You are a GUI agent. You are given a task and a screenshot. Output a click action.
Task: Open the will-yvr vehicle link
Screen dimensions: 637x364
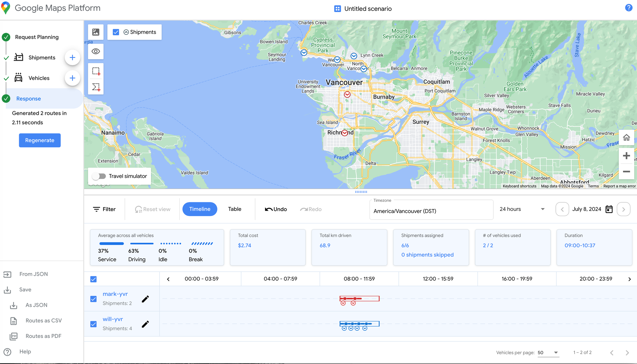tap(113, 319)
